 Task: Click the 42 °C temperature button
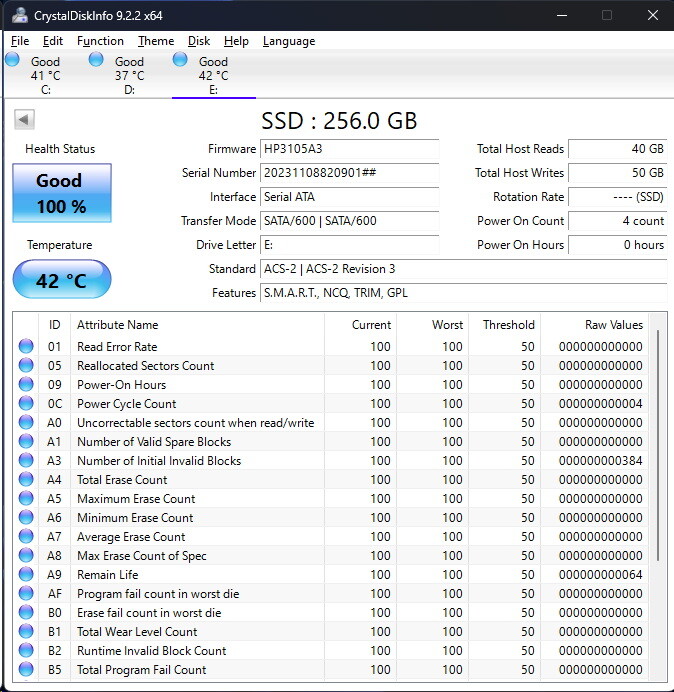click(x=61, y=281)
